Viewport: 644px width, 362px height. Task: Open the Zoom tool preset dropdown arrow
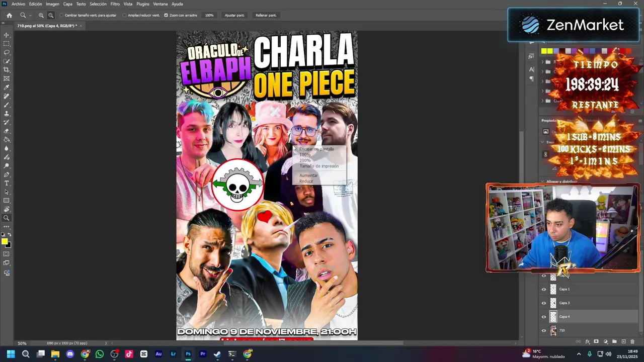pos(30,16)
